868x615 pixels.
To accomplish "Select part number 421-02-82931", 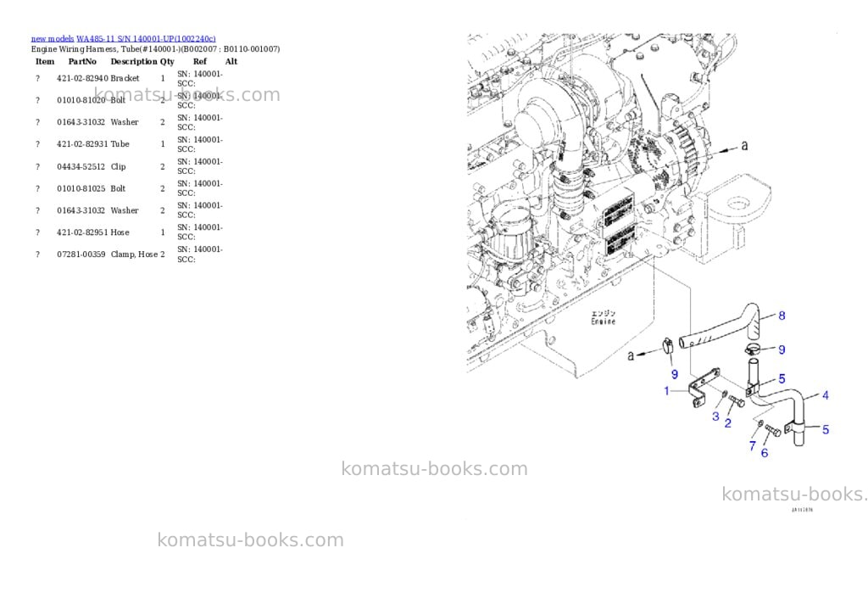I will pyautogui.click(x=82, y=144).
